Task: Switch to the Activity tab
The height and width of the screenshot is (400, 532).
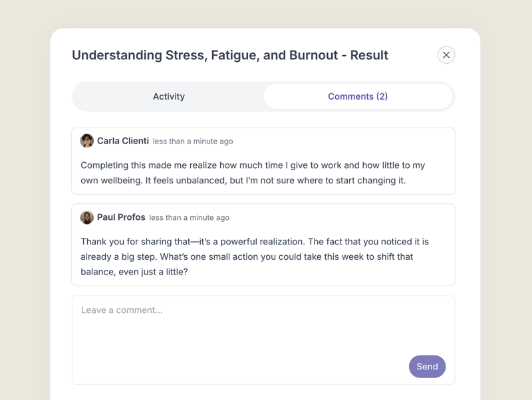Action: coord(168,96)
